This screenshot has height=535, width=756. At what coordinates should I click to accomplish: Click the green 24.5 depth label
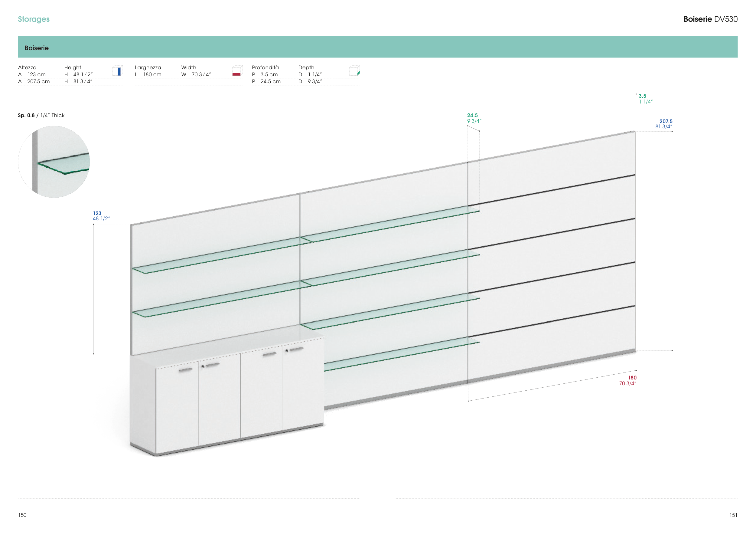[x=472, y=115]
